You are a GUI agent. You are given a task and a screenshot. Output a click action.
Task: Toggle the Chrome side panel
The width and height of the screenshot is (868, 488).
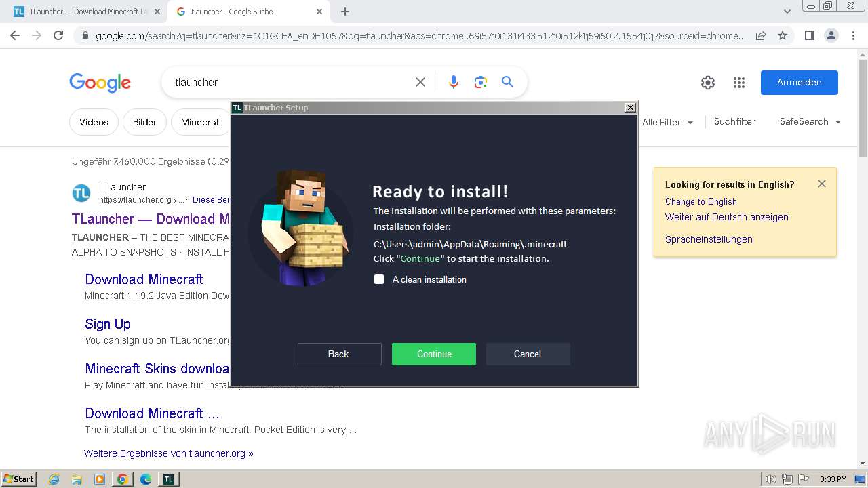pyautogui.click(x=809, y=35)
